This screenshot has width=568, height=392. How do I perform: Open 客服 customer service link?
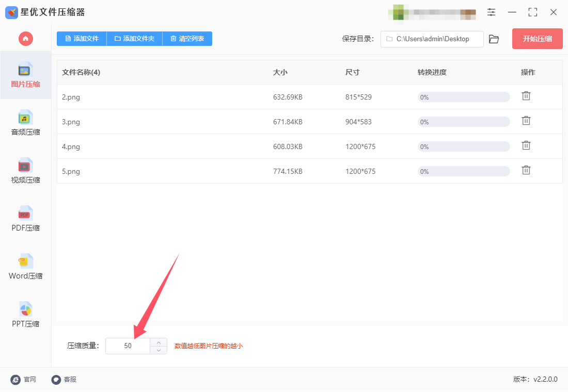click(x=70, y=379)
